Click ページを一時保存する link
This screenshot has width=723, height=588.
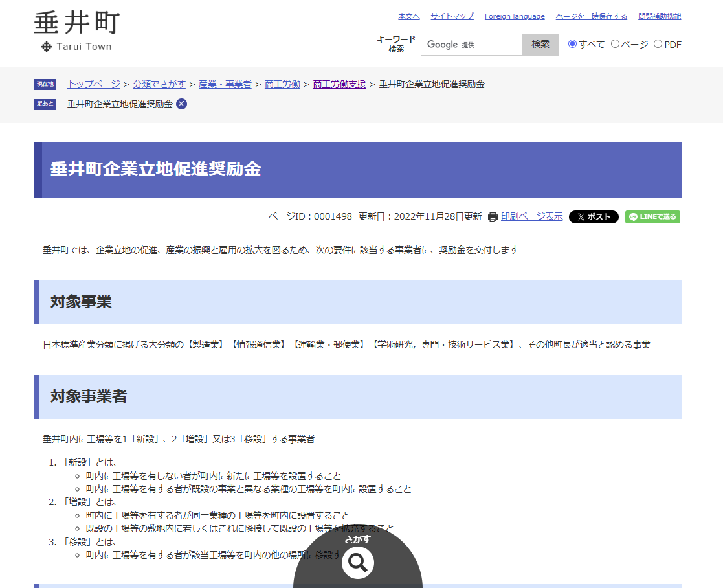click(x=591, y=17)
